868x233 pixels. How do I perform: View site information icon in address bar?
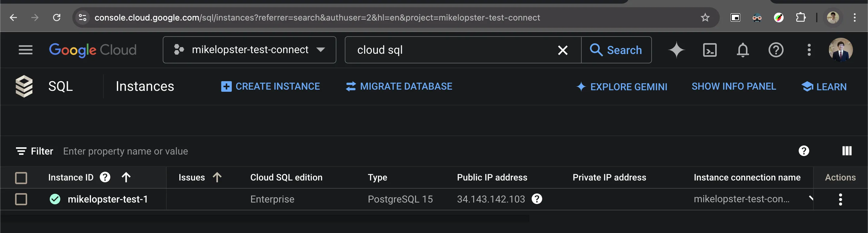tap(83, 18)
